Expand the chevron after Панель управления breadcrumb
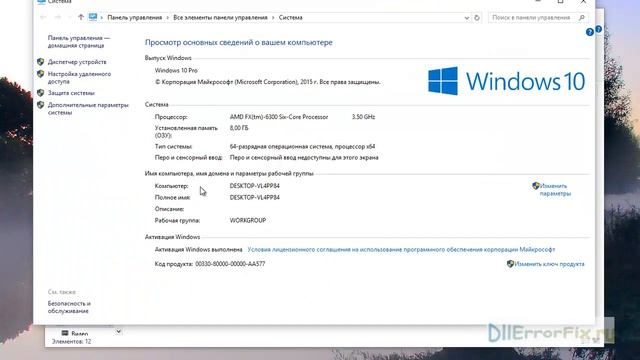This screenshot has height=360, width=640. click(x=167, y=18)
